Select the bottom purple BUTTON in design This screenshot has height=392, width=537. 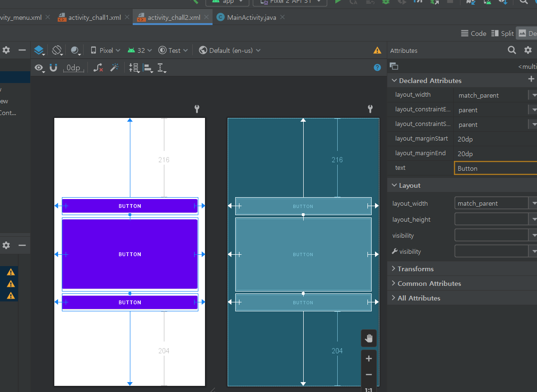(130, 302)
